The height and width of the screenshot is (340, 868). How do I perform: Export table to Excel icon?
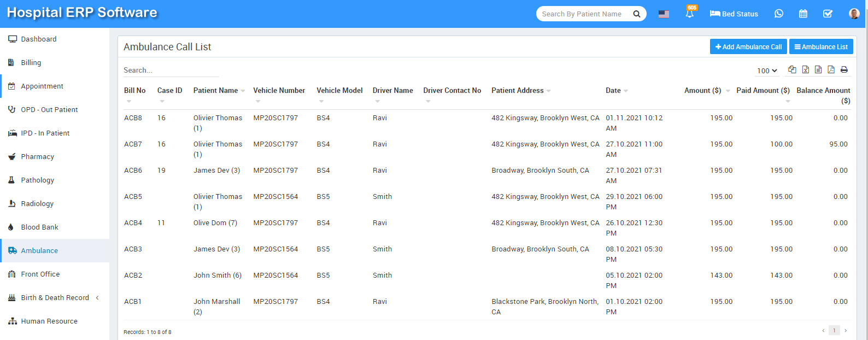point(806,69)
